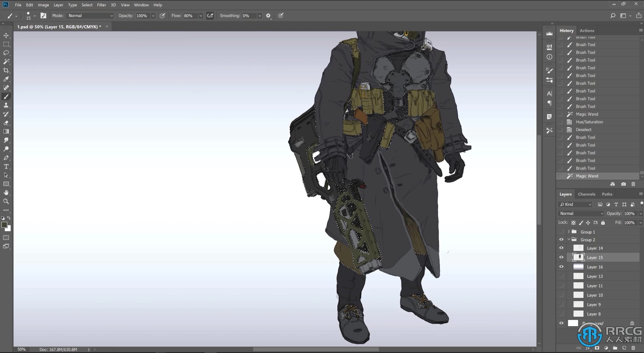Screen dimensions: 644x353
Task: Switch to the Paths tab
Action: click(607, 194)
